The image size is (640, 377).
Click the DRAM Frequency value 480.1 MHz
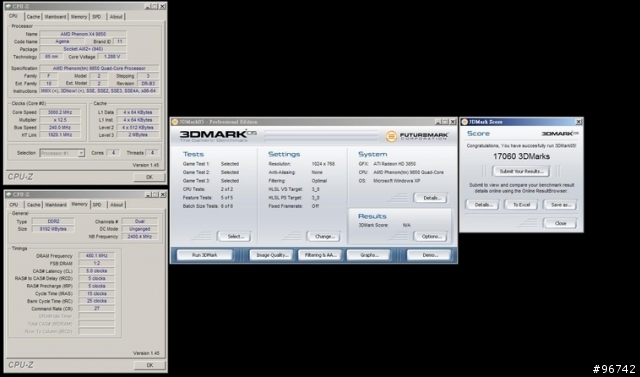pos(96,256)
